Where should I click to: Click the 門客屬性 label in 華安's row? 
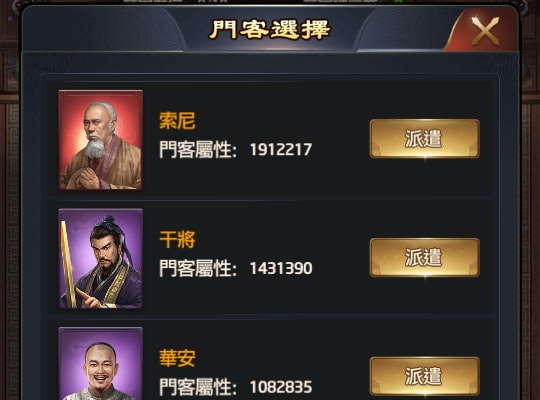pos(198,387)
